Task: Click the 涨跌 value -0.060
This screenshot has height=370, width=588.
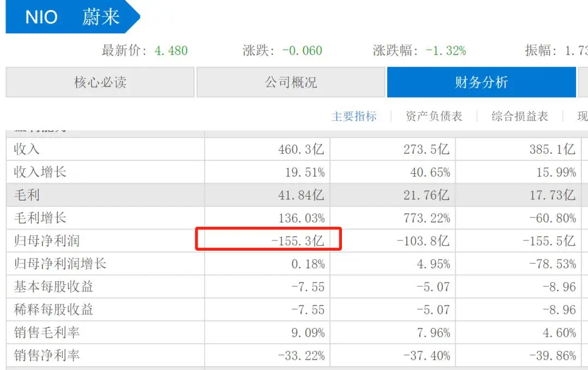Action: click(302, 51)
